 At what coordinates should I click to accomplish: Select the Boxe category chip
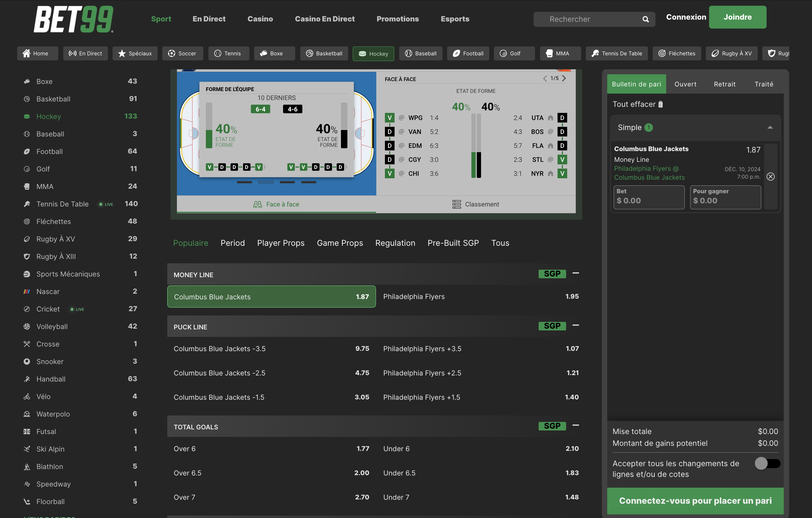[x=274, y=54]
